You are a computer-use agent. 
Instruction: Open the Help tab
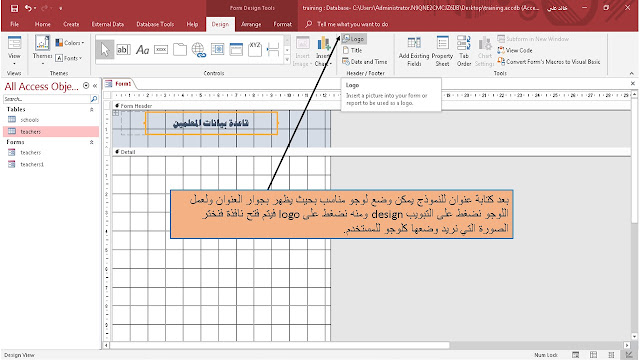192,24
